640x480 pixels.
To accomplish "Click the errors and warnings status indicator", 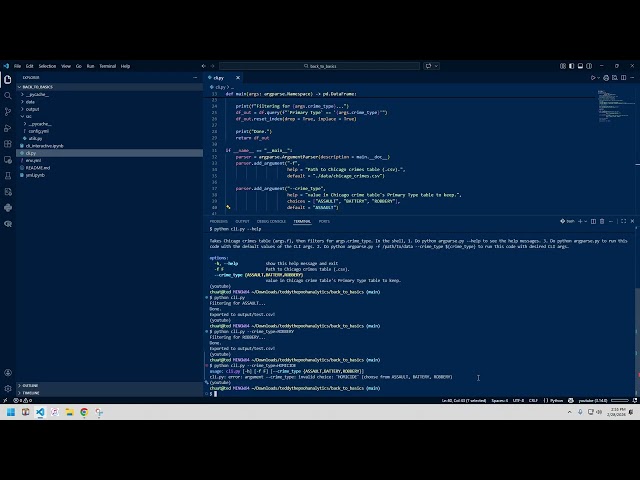I will (x=22, y=400).
